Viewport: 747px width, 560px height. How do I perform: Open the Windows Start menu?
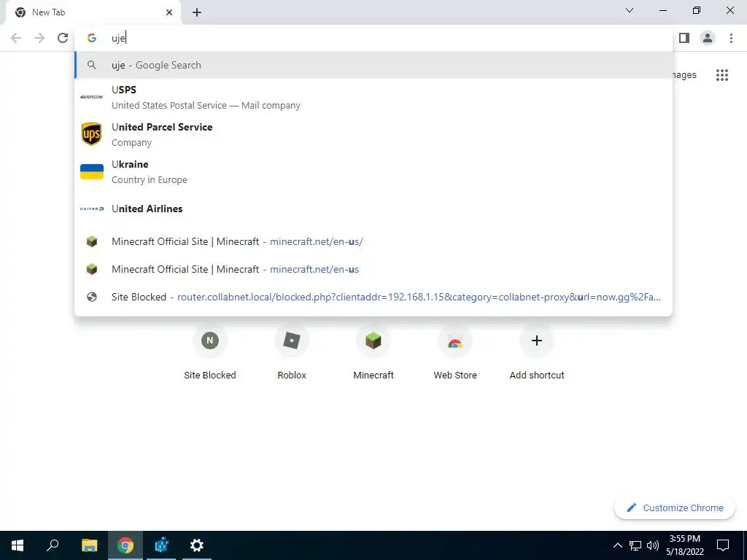pyautogui.click(x=18, y=545)
